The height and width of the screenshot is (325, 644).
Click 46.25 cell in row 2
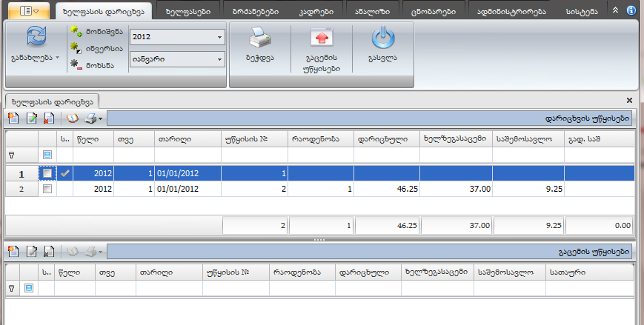pos(387,189)
